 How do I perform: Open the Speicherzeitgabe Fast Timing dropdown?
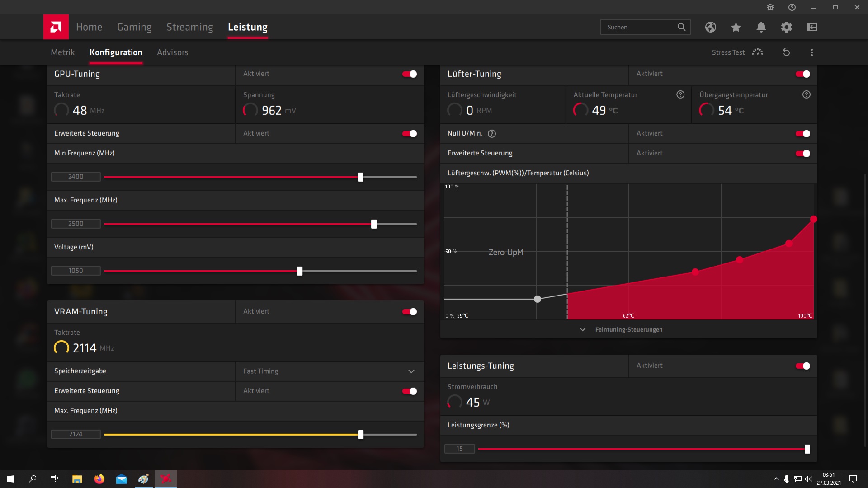click(329, 371)
